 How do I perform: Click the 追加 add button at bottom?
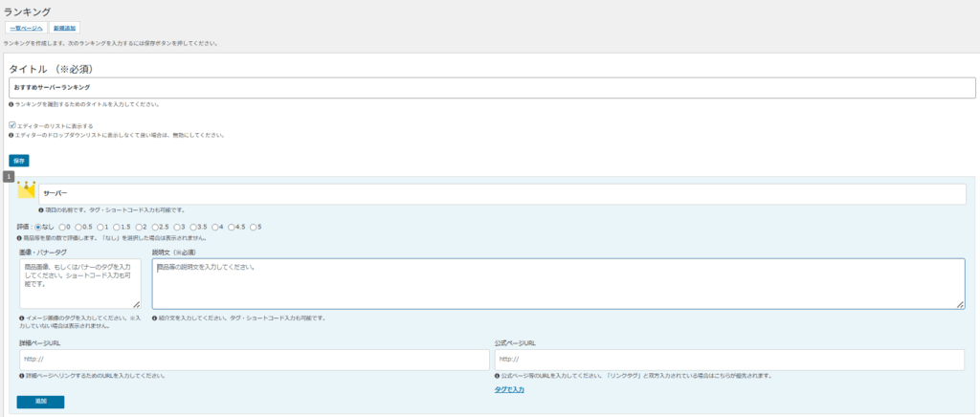(40, 402)
